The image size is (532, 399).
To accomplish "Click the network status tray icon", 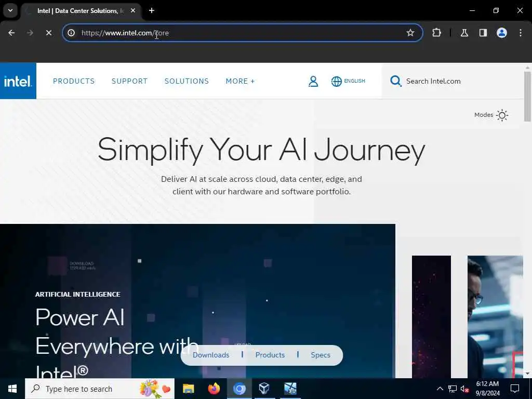I will tap(453, 389).
